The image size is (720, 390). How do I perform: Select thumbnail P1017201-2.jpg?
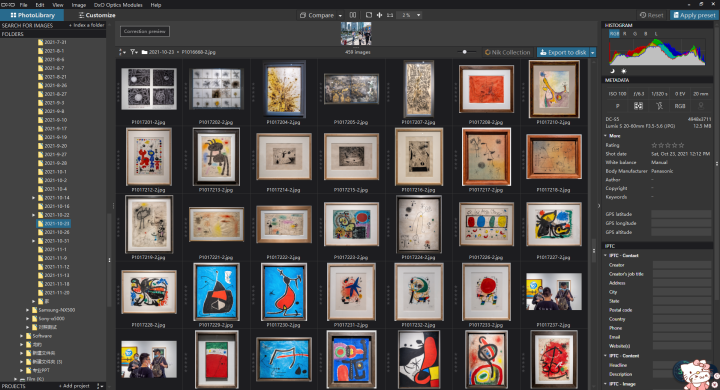click(149, 89)
